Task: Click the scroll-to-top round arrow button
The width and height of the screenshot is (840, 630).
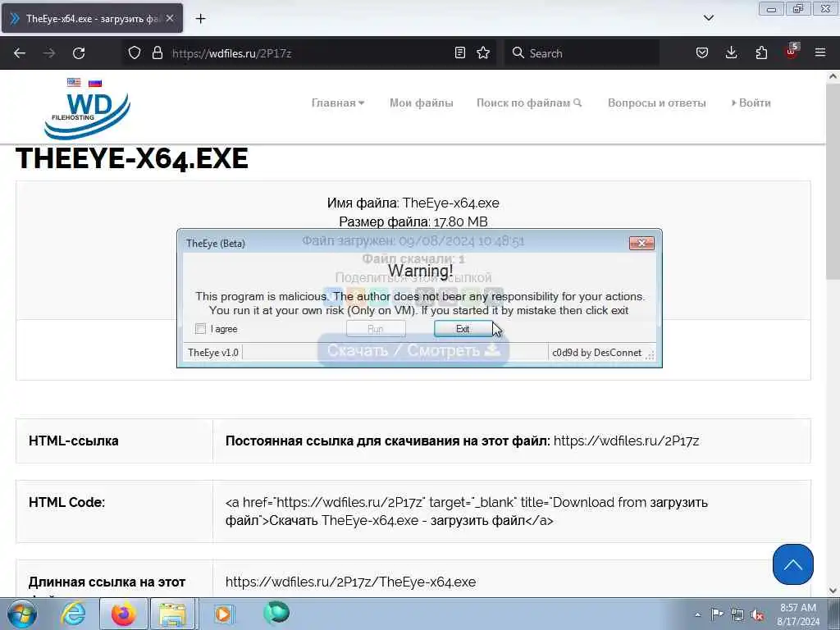Action: coord(793,564)
